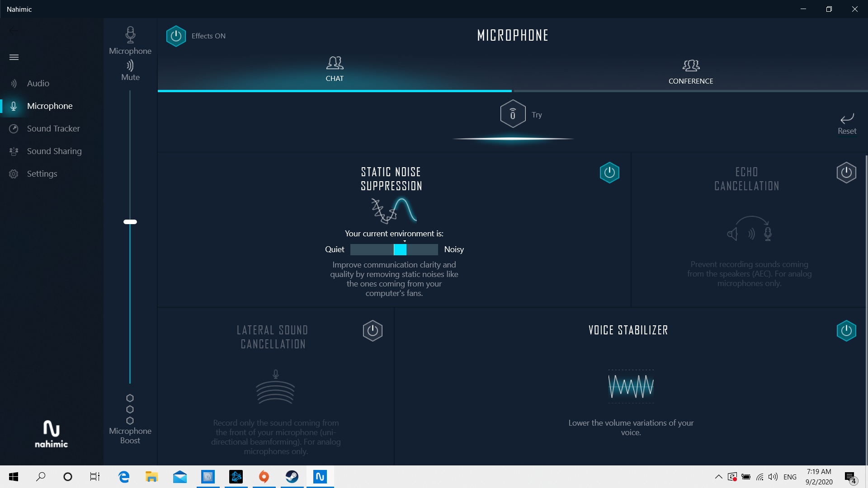868x488 pixels.
Task: Click the Sound Sharing icon in sidebar
Action: point(14,151)
